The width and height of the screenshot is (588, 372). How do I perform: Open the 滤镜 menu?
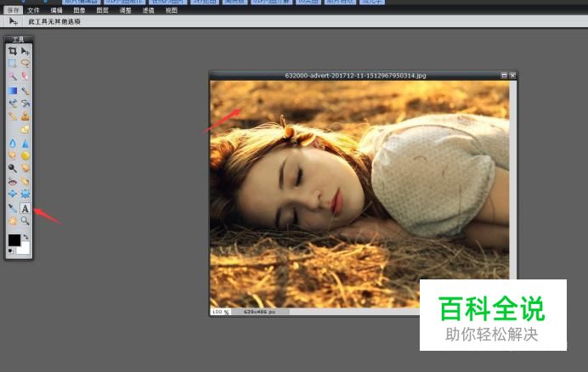pos(148,10)
